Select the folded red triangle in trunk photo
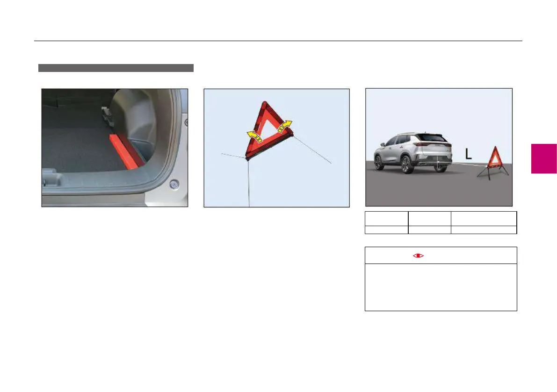Viewport: 557px width, 392px height. (126, 151)
